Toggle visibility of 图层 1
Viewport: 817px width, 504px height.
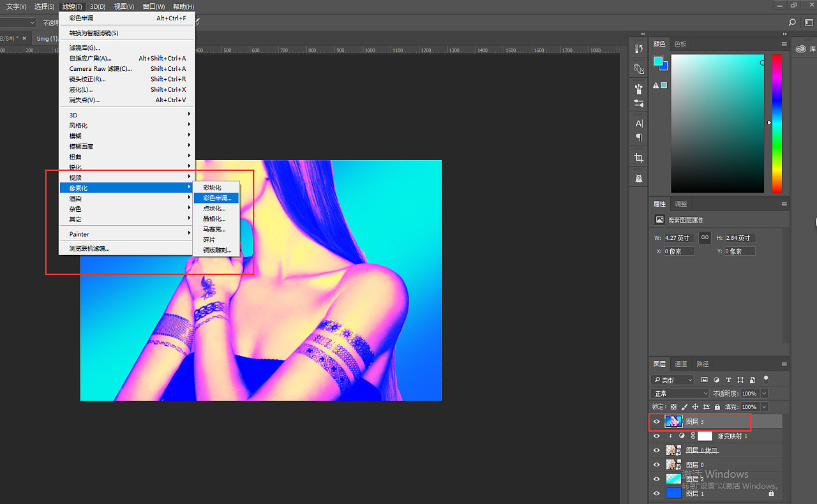[x=657, y=493]
